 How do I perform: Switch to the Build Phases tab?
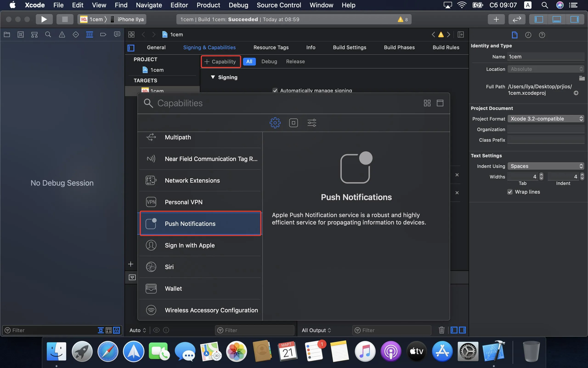[399, 47]
